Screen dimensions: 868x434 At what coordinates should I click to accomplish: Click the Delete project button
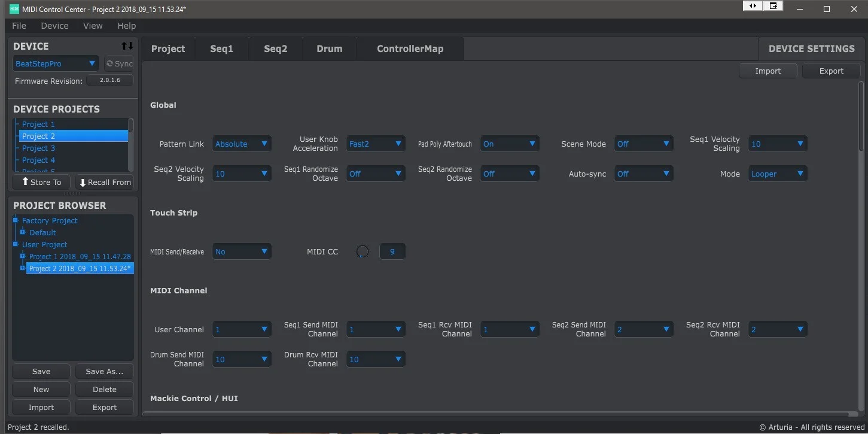coord(105,389)
